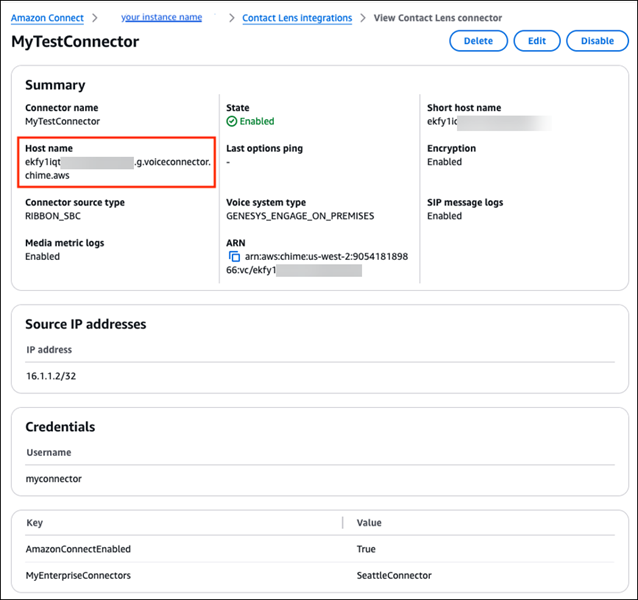Click the chevron before Contact Lens integrations
638x600 pixels.
231,18
